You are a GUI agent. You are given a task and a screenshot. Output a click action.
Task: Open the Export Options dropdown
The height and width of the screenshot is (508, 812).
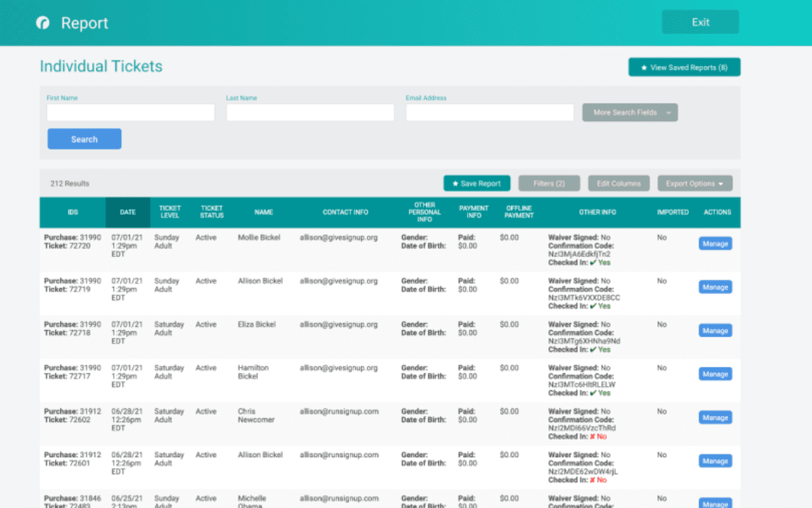coord(695,183)
